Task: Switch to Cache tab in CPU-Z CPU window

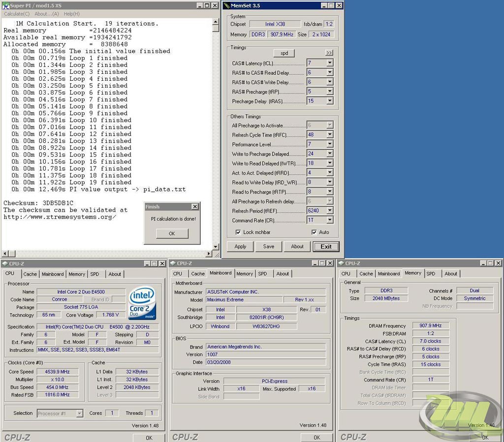Action: 30,274
